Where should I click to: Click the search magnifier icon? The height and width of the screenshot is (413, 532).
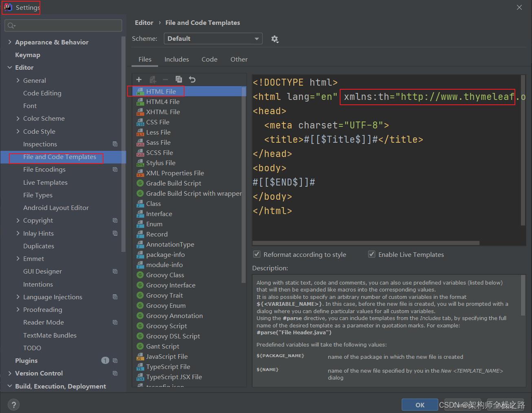11,26
